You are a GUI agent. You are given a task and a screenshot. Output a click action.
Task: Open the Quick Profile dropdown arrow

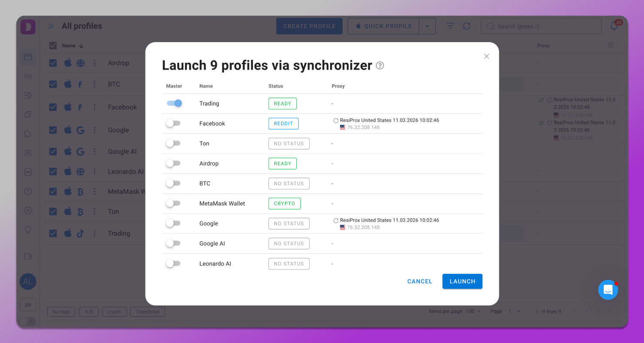pos(427,26)
